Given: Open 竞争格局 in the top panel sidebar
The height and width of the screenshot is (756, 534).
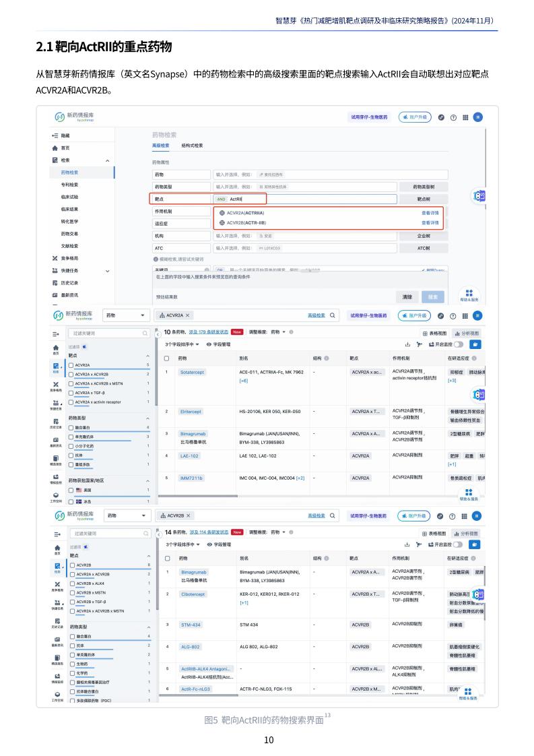Looking at the screenshot, I should 69,259.
